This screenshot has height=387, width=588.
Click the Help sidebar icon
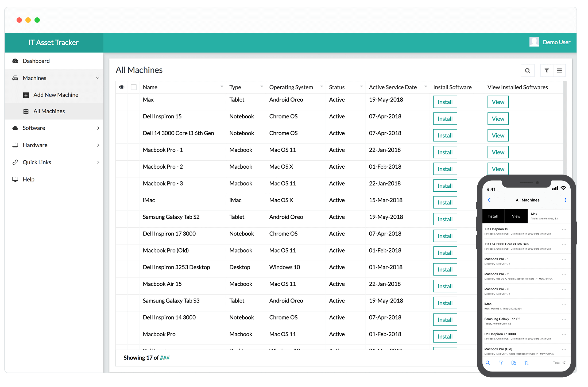(x=16, y=178)
